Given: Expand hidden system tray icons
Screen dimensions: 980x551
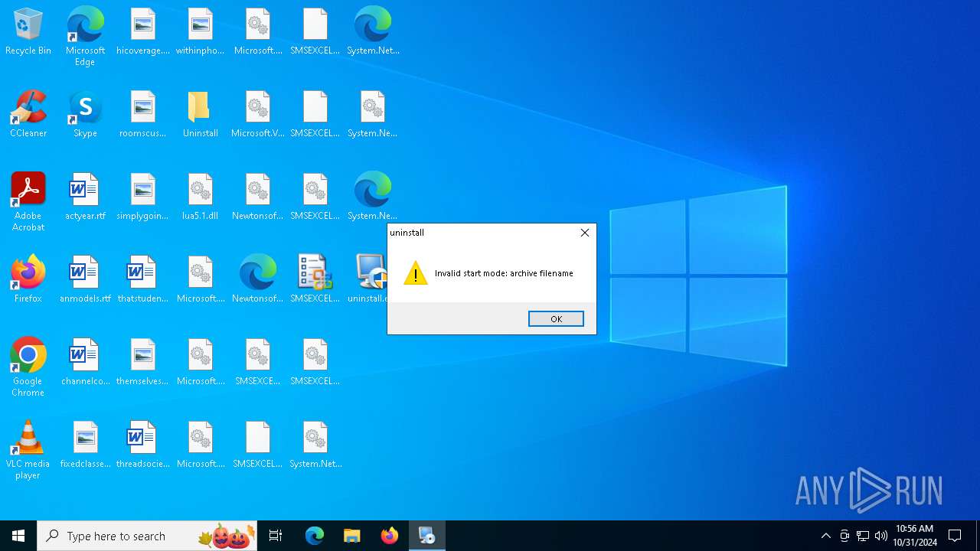Looking at the screenshot, I should [x=825, y=536].
